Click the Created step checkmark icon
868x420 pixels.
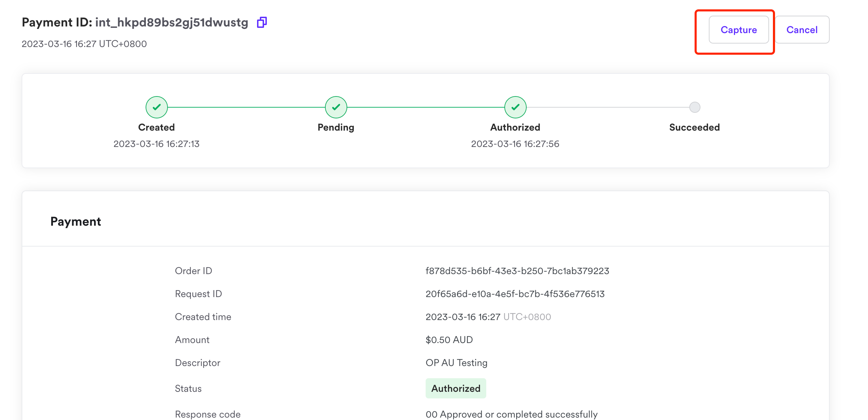point(156,107)
